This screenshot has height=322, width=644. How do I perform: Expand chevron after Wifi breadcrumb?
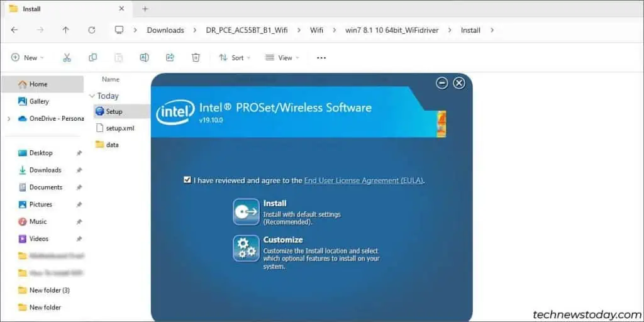[334, 30]
